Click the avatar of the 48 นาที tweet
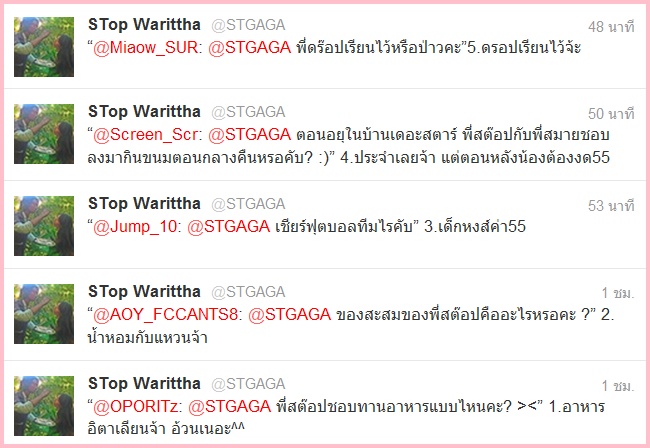Viewport: 650px width, 448px height. [x=44, y=47]
